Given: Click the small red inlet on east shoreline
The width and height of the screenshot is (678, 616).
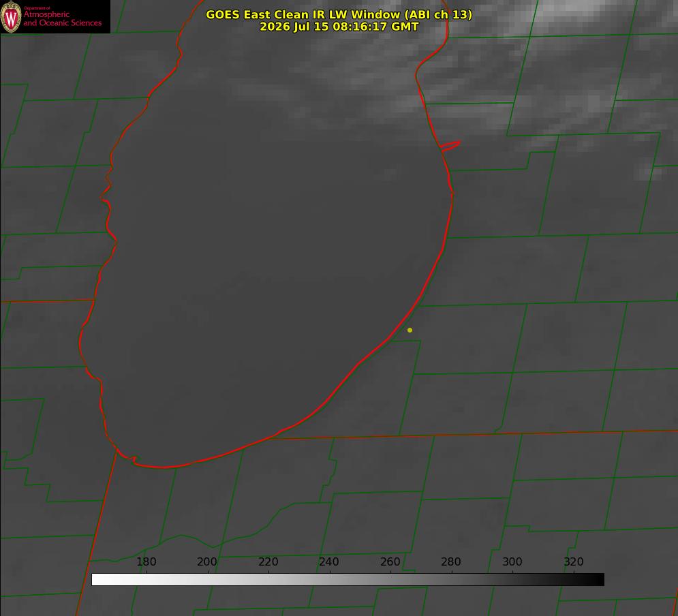Looking at the screenshot, I should point(450,146).
